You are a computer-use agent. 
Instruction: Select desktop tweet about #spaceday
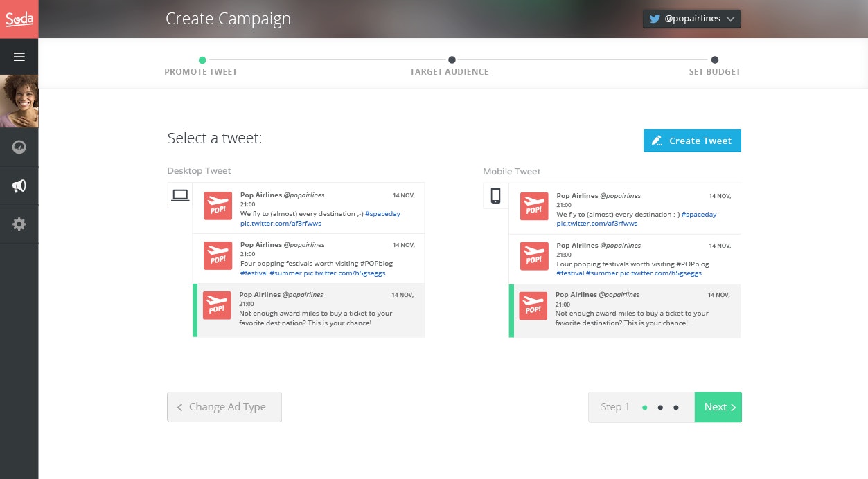pos(309,208)
